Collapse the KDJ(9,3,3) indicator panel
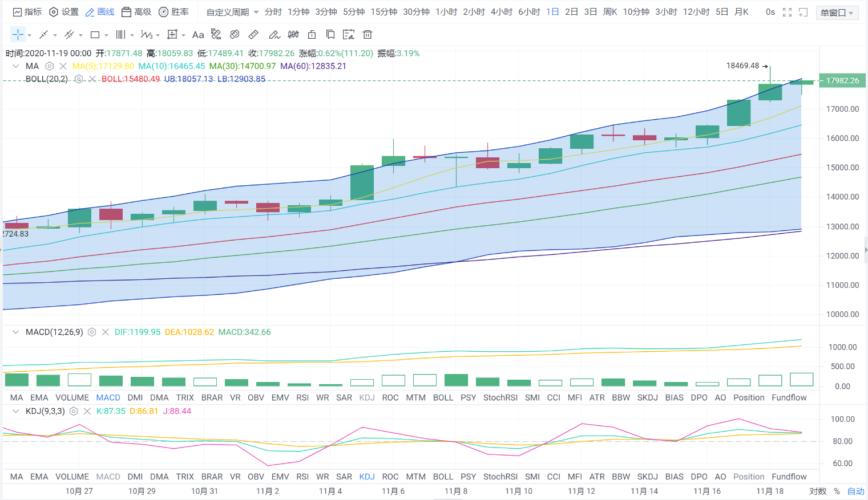 [x=15, y=411]
